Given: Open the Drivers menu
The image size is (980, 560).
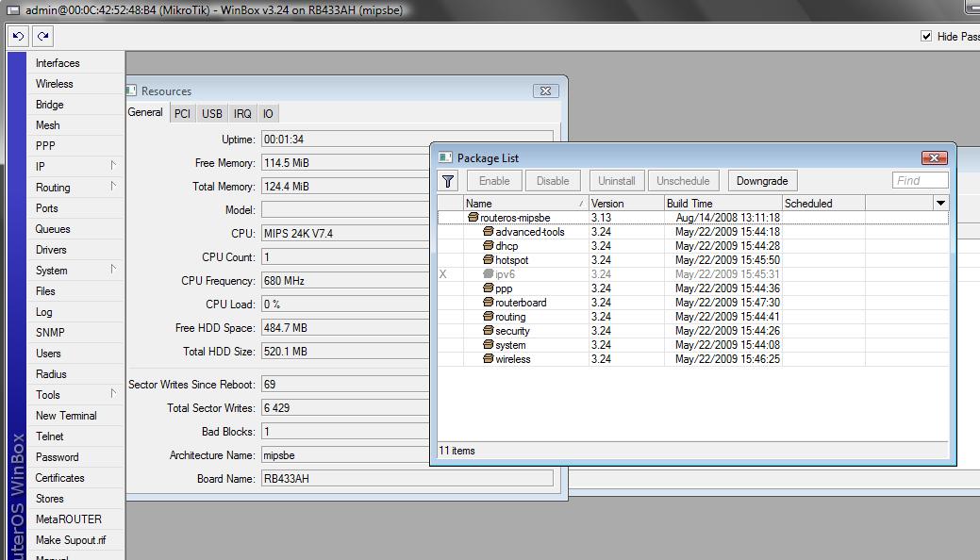Looking at the screenshot, I should coord(51,250).
